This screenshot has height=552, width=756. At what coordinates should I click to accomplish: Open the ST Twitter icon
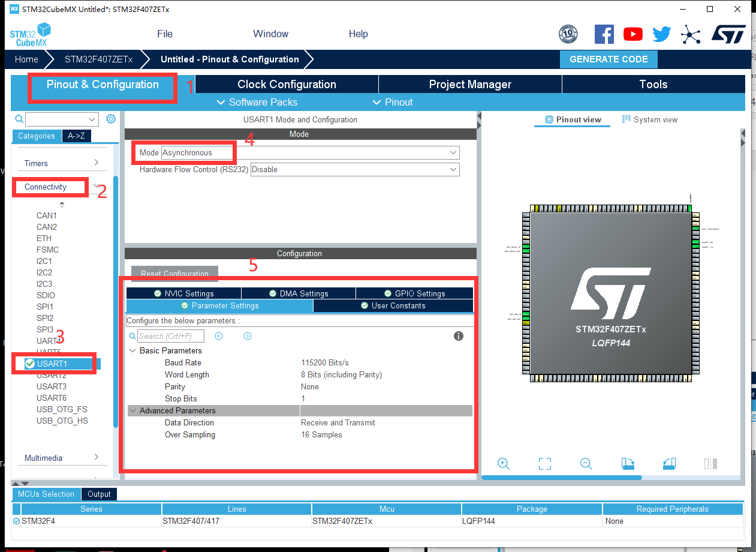click(661, 34)
